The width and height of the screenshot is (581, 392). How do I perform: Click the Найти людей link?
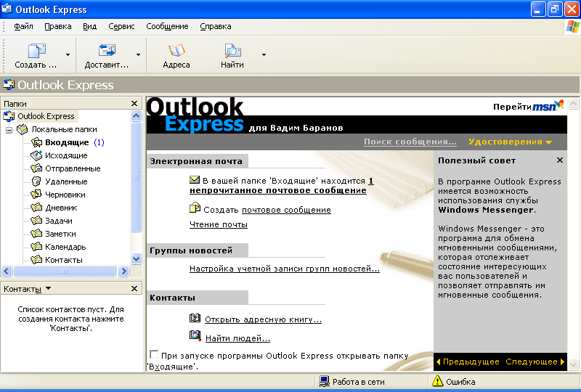click(237, 338)
